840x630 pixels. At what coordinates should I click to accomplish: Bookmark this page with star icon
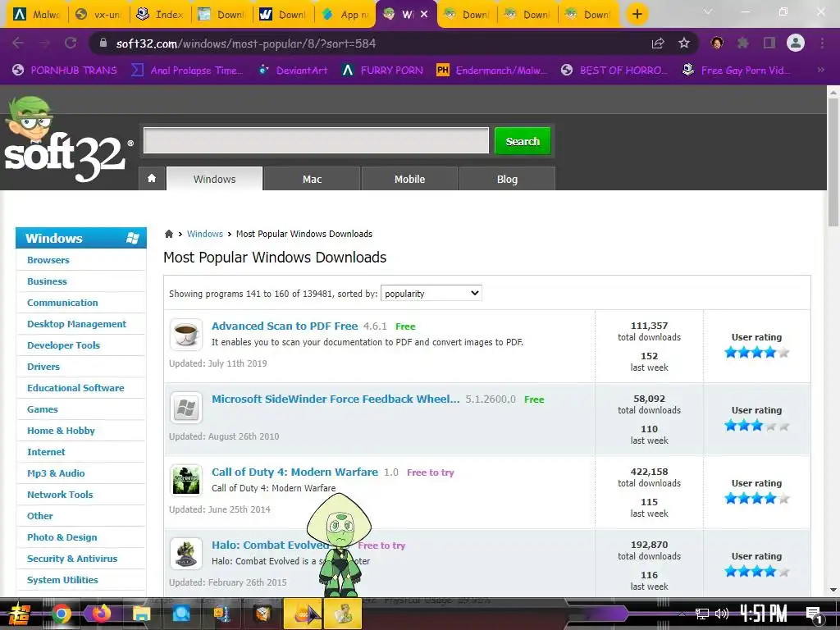coord(684,43)
